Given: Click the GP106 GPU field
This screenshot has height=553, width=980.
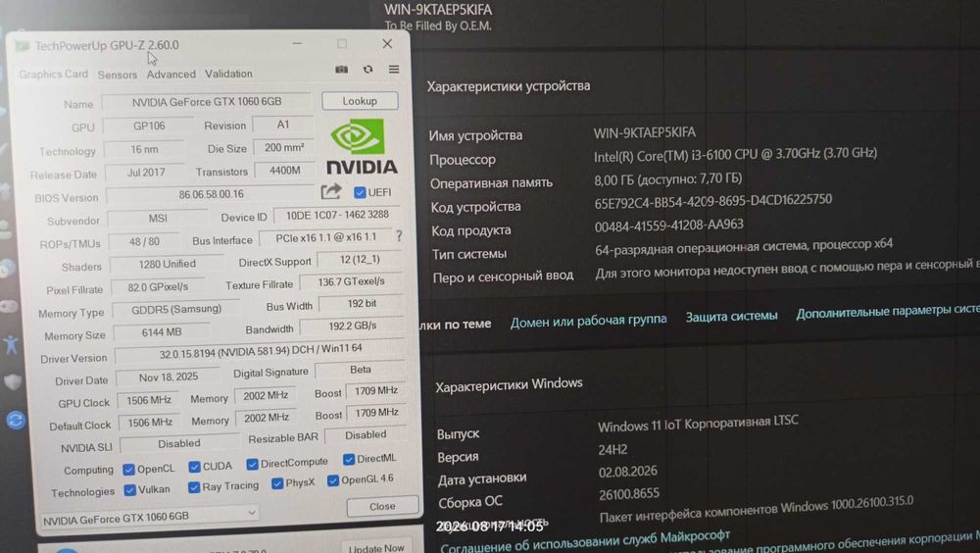Looking at the screenshot, I should coord(149,126).
